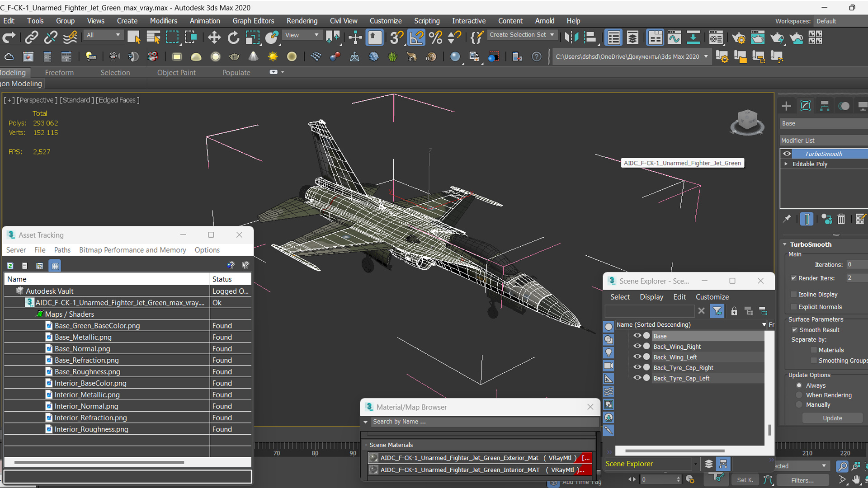
Task: Open Create tab in command panel
Action: click(786, 106)
